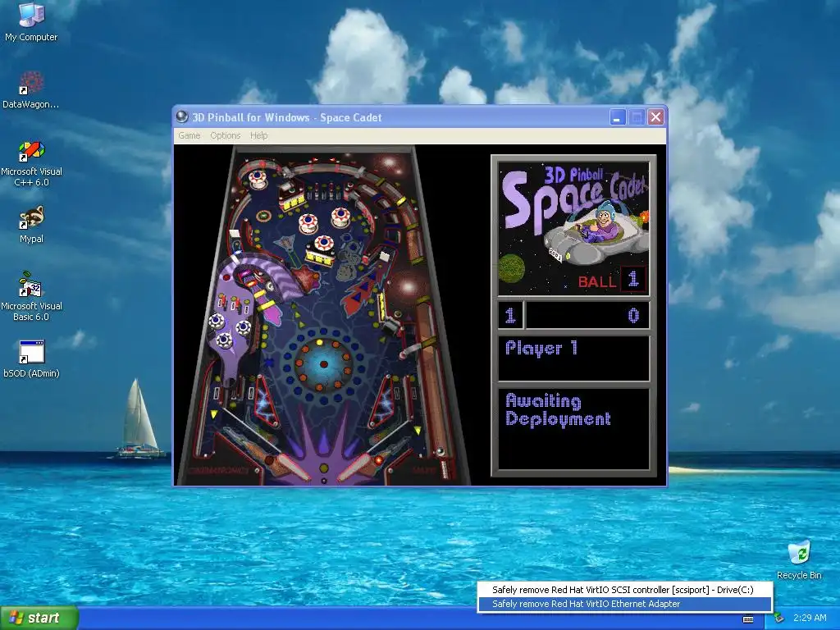Click the blue wormhole circle on pinball table

click(323, 364)
